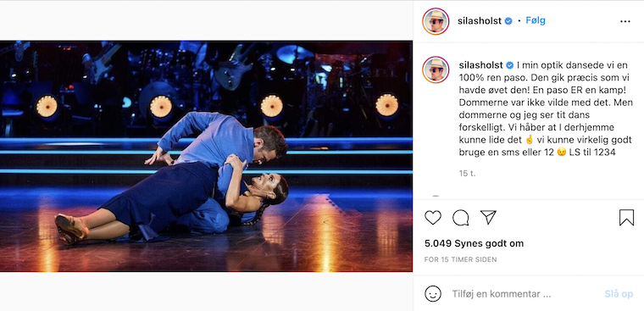Click the dance performance photo
644x311 pixels.
pyautogui.click(x=206, y=156)
